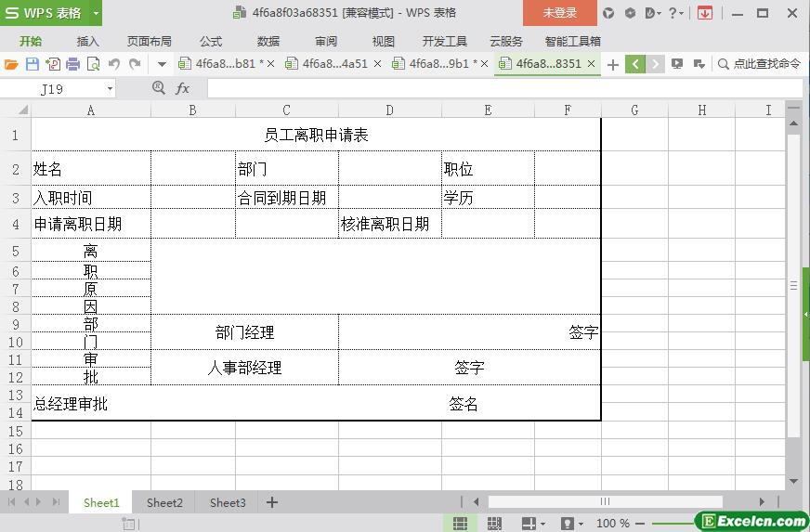810x532 pixels.
Task: Click the zoom out minus button
Action: [640, 524]
